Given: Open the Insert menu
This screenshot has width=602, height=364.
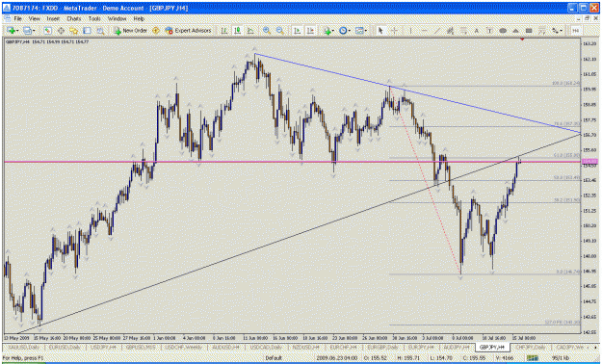Looking at the screenshot, I should point(53,18).
